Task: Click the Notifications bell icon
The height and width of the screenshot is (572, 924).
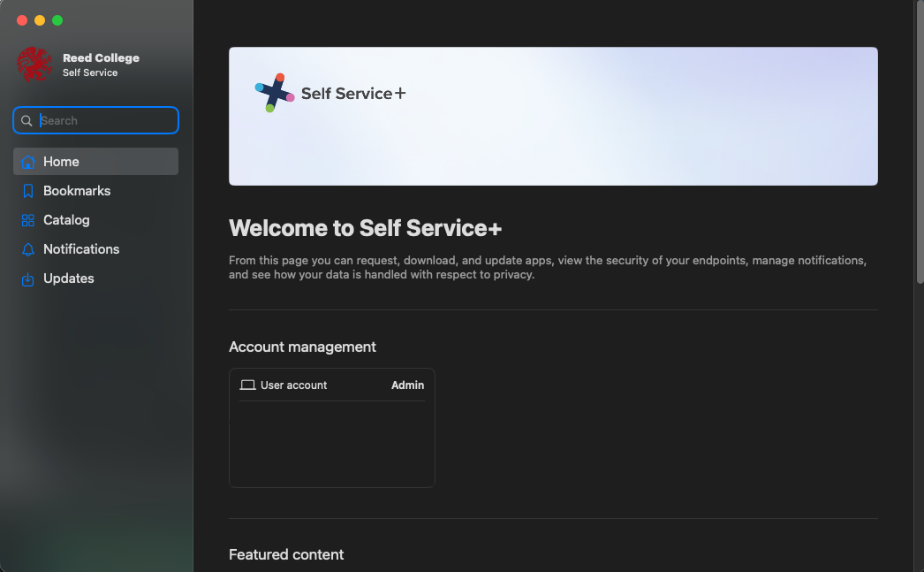Action: tap(27, 248)
